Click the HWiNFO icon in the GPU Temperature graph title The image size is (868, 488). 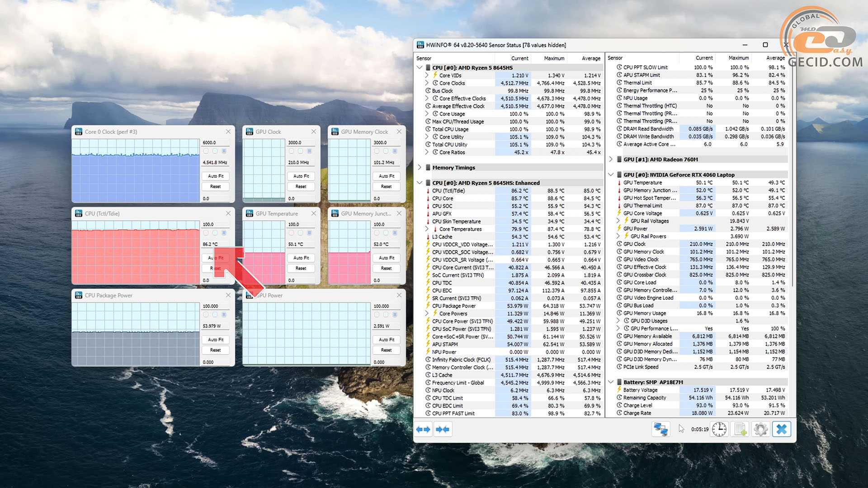(x=250, y=213)
